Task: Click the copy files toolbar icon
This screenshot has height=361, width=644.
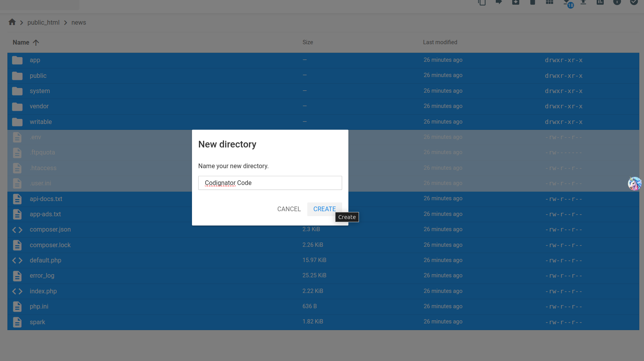Action: 482,2
